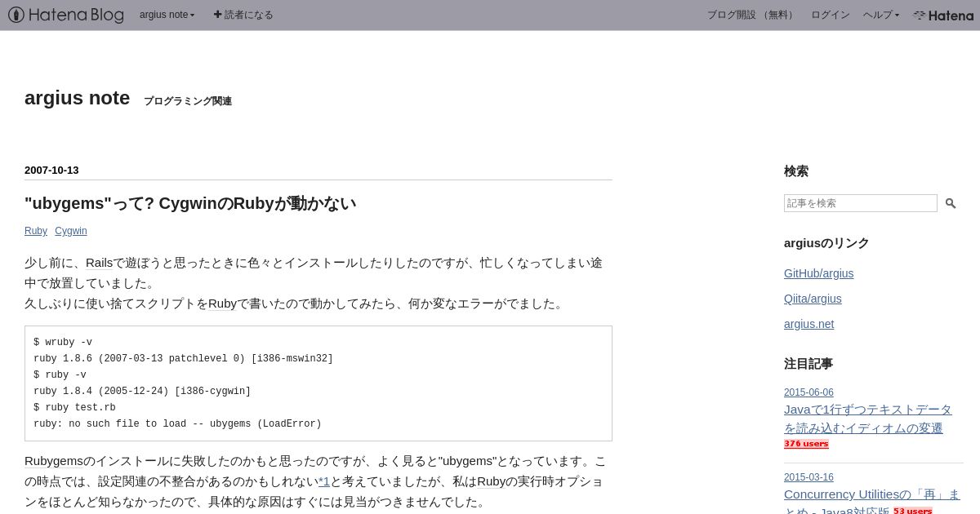Click the 読者になる subscribe button
This screenshot has width=980, height=514.
[243, 15]
